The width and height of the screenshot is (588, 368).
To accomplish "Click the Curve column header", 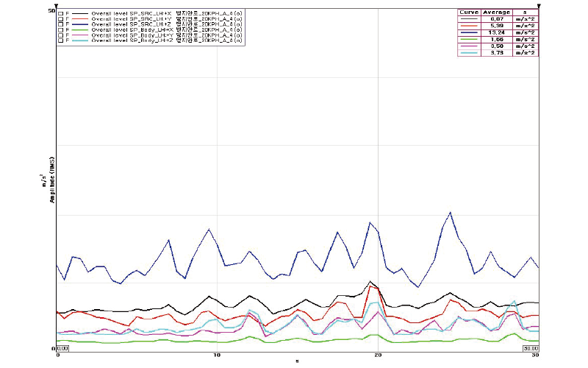I will tap(469, 13).
